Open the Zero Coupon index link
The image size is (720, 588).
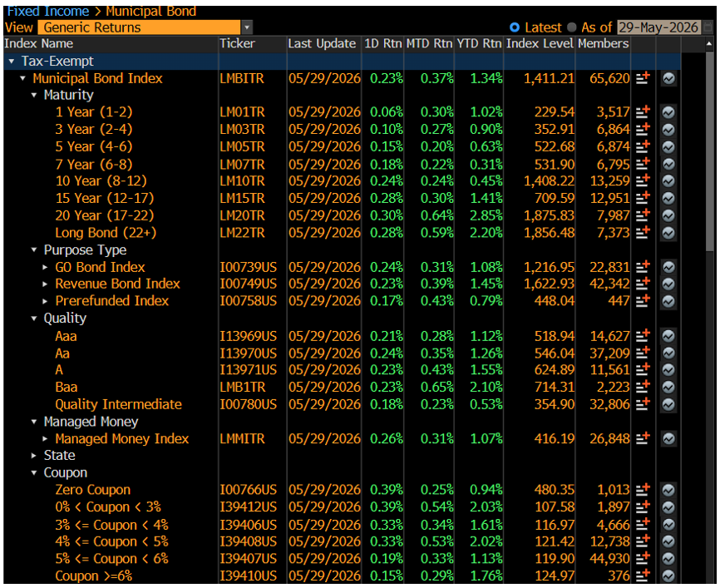click(x=93, y=490)
